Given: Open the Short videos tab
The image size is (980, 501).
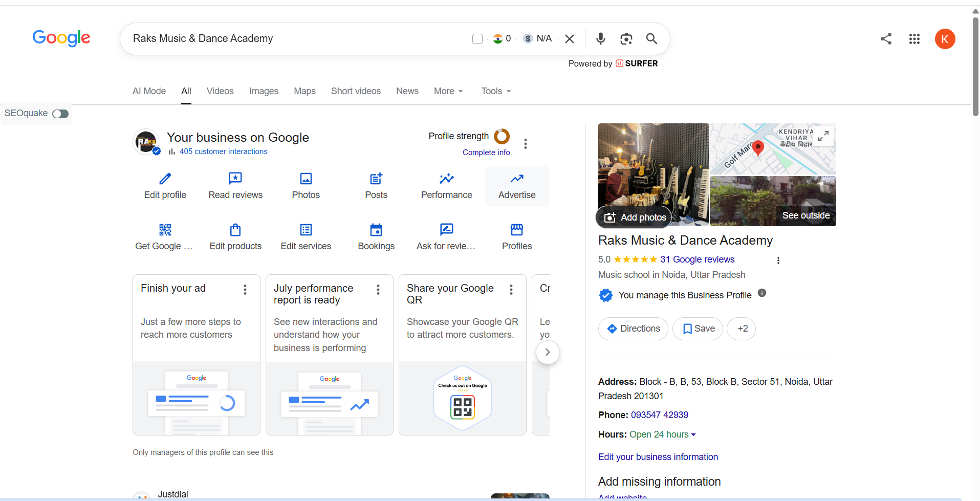Looking at the screenshot, I should point(356,91).
